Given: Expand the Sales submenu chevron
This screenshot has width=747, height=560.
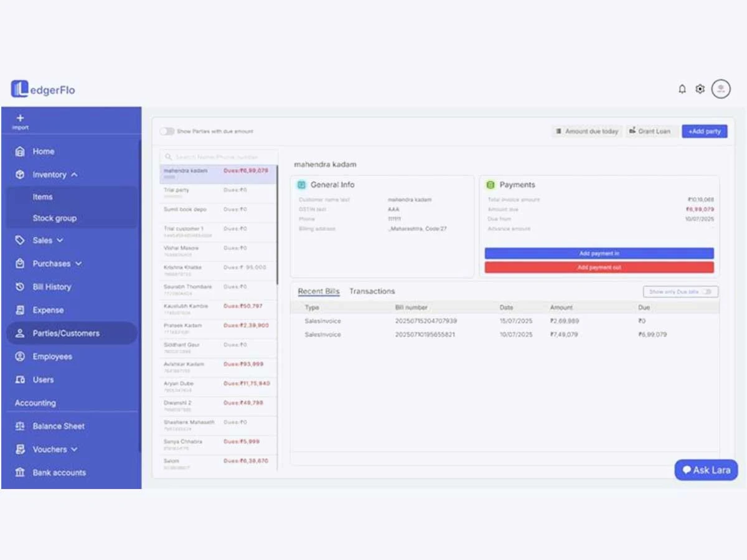Looking at the screenshot, I should [60, 240].
